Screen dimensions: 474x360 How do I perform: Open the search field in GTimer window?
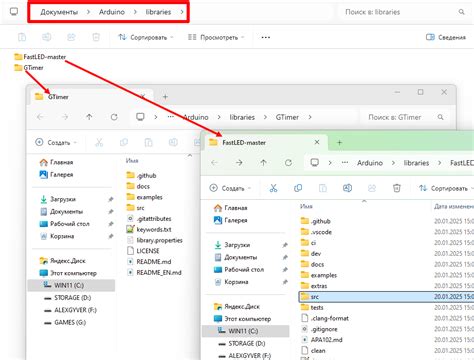click(405, 117)
